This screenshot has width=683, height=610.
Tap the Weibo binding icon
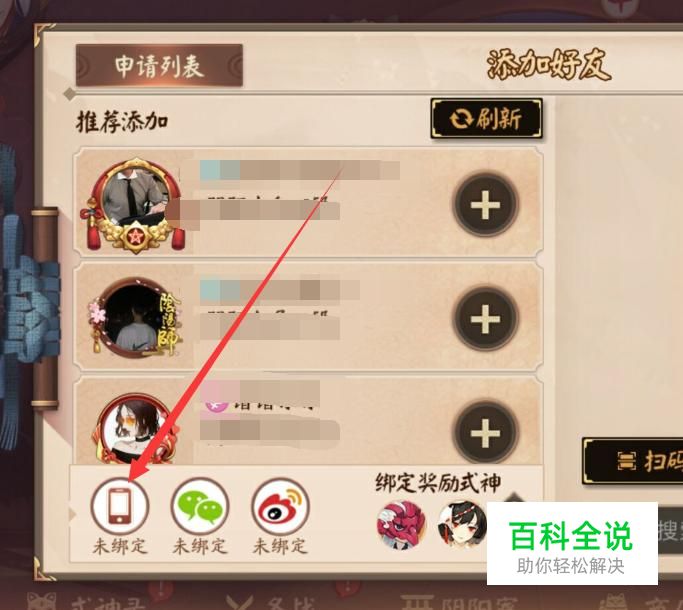(281, 506)
